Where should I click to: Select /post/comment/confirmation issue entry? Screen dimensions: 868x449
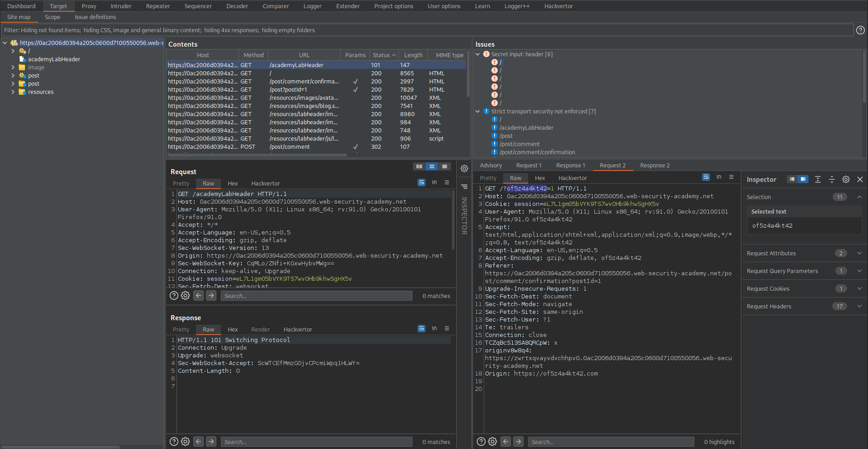click(537, 152)
